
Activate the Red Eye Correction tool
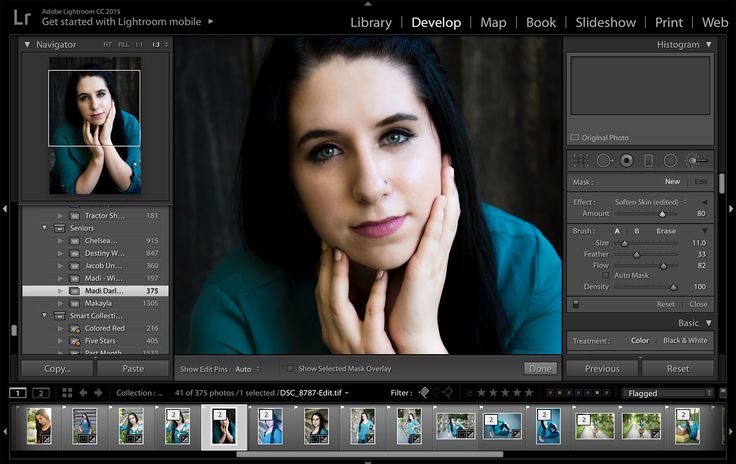(x=627, y=160)
